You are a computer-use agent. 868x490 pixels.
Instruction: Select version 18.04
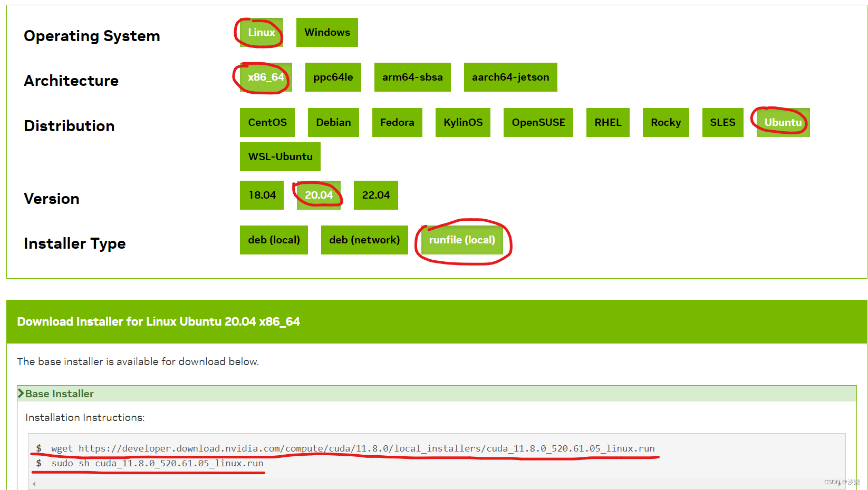click(262, 195)
